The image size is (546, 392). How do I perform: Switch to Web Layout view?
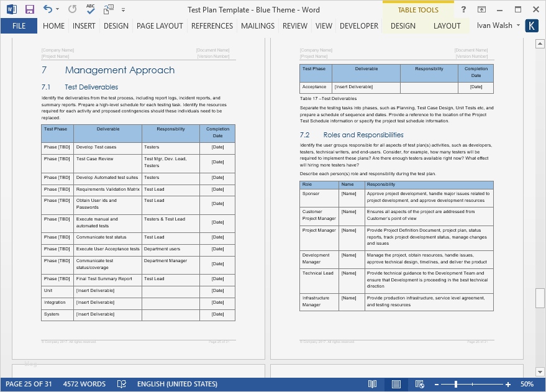419,384
